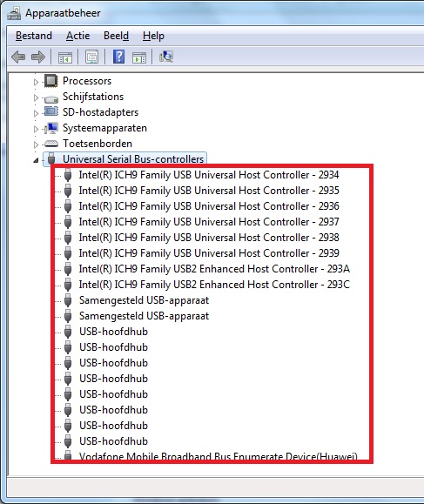Expand the Schijfstations category
Image resolution: width=424 pixels, height=504 pixels.
pos(36,97)
